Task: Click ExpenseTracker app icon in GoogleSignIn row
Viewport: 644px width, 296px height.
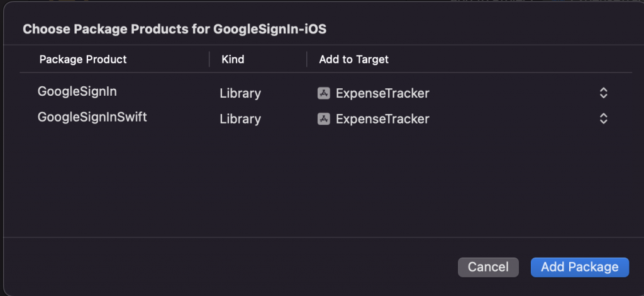Action: point(324,93)
